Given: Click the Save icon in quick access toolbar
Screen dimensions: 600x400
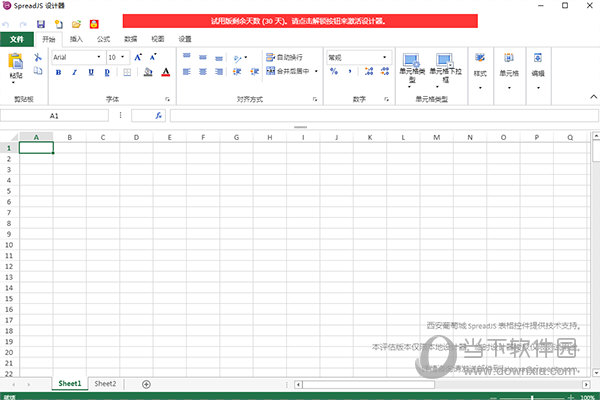Looking at the screenshot, I should tap(40, 22).
